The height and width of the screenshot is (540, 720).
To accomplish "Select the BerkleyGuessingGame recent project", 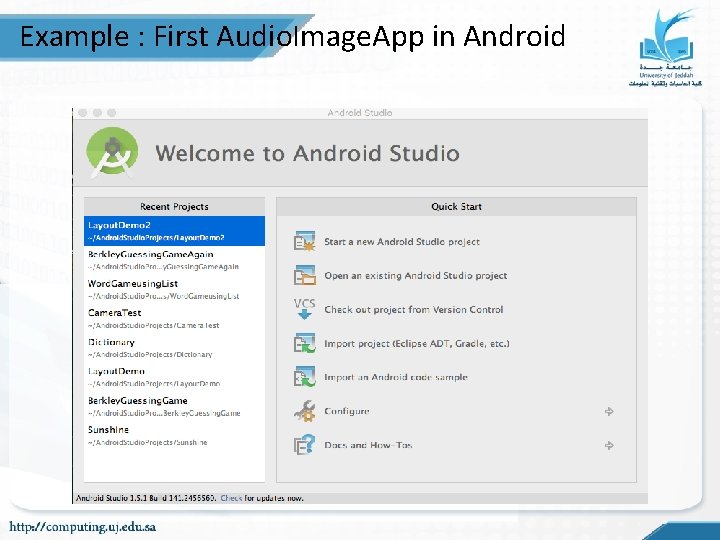I will coord(174,406).
